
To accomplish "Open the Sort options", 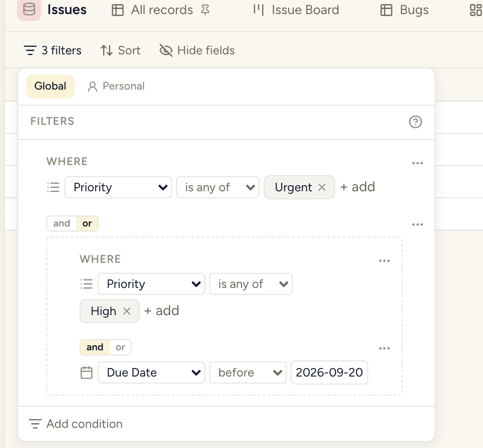I will click(120, 50).
